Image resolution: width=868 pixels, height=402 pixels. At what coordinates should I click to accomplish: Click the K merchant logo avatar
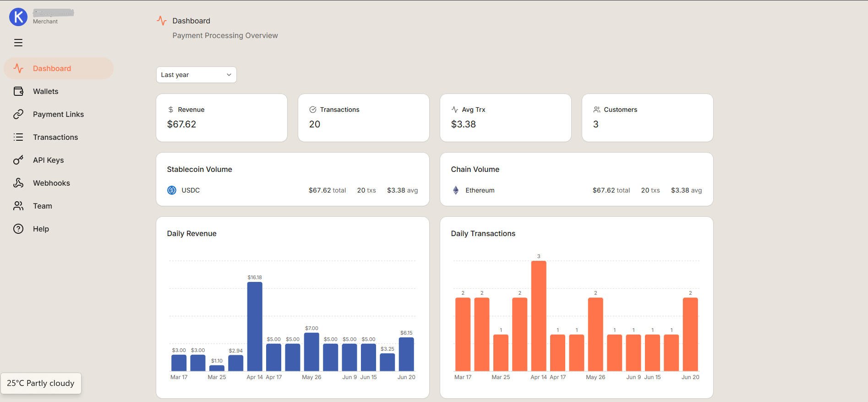click(18, 17)
